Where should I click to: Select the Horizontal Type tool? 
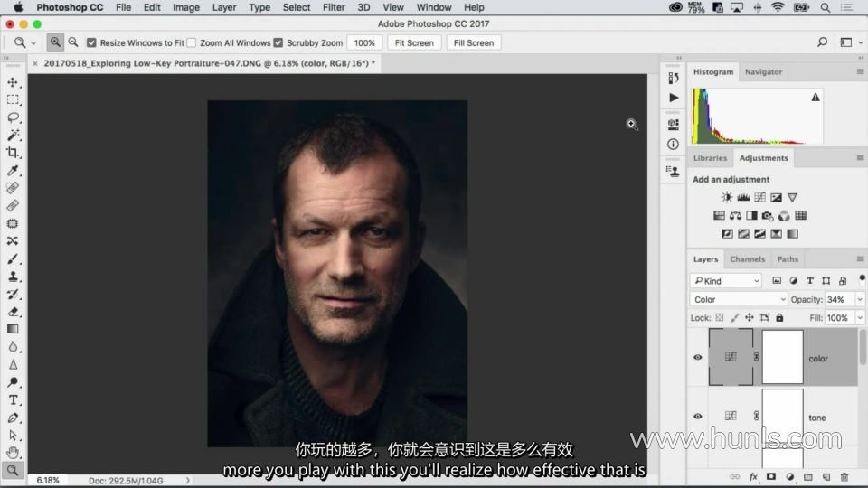click(13, 400)
